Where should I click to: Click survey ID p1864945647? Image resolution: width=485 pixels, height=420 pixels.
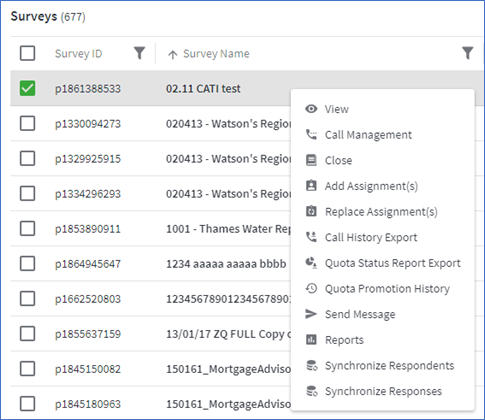pos(88,264)
